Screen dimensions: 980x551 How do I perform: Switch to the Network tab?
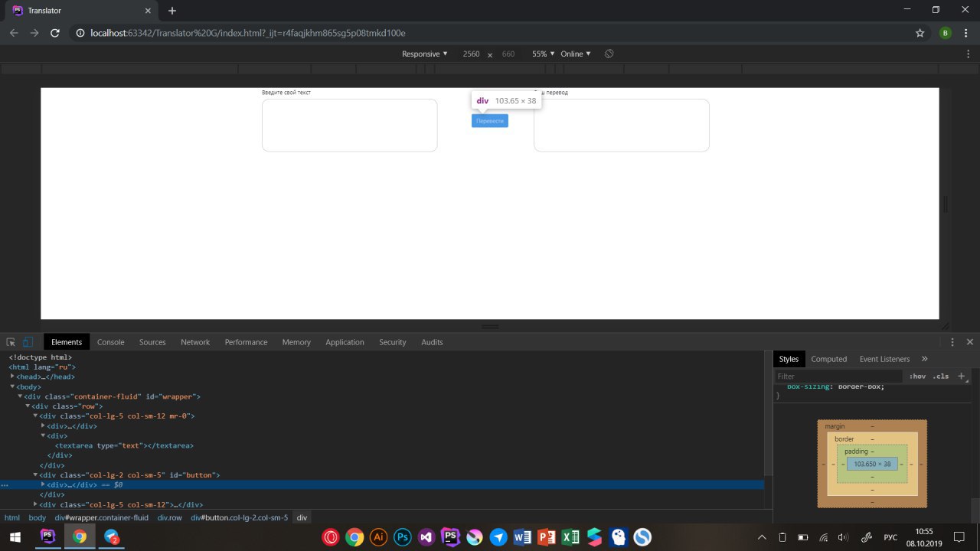195,342
